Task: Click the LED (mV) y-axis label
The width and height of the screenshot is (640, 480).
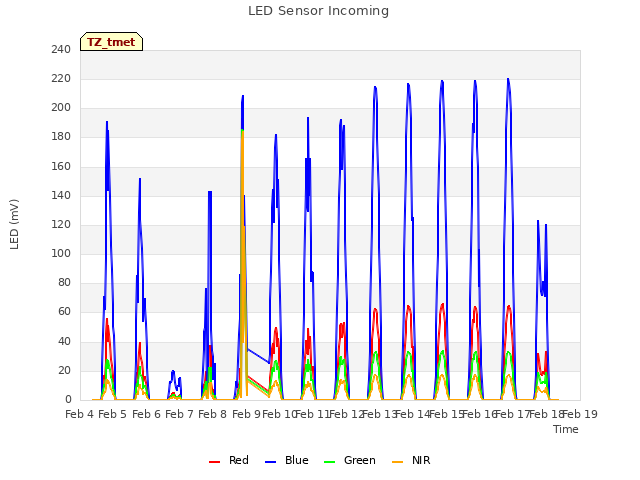Action: [x=14, y=224]
